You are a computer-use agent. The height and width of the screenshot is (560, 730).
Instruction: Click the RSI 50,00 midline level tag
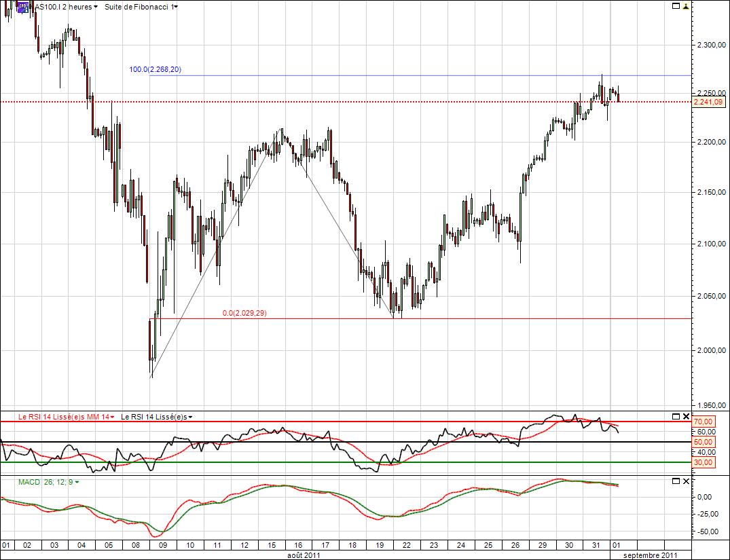tap(704, 442)
